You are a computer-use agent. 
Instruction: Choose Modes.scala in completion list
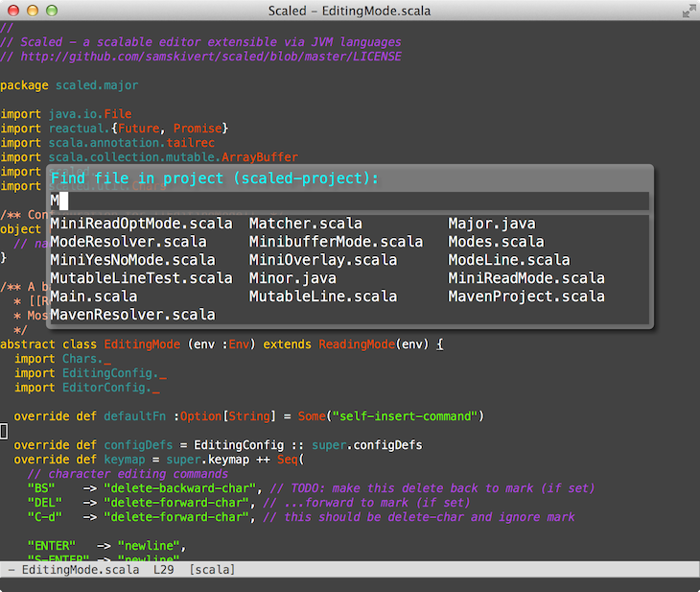(496, 242)
